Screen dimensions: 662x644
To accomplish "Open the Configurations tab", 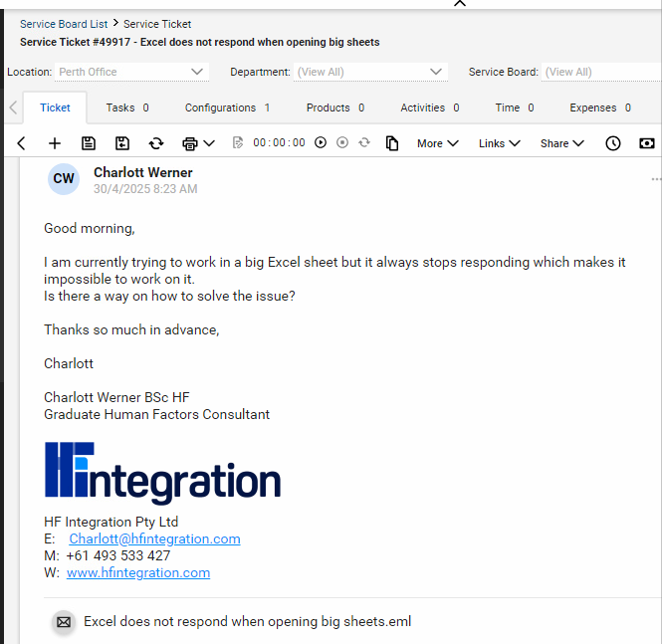I will point(227,107).
